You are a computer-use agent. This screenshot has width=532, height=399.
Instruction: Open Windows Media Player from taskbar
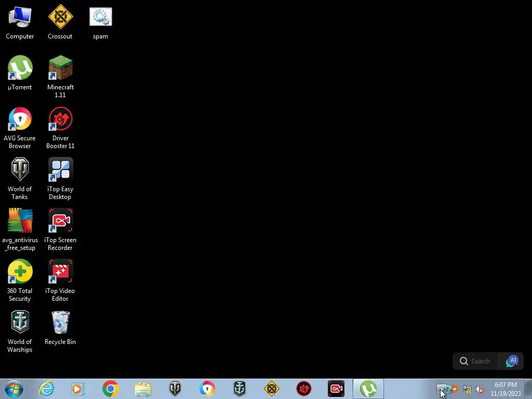[x=78, y=389]
